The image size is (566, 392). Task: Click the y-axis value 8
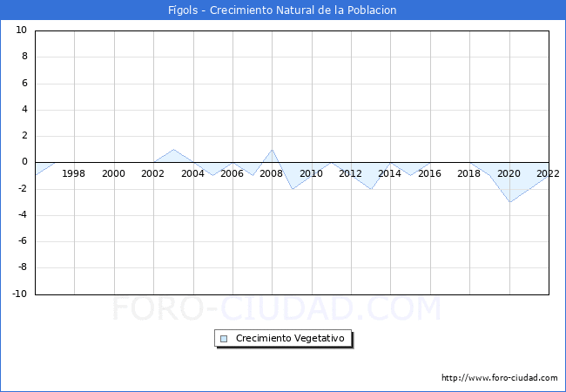[x=24, y=57]
